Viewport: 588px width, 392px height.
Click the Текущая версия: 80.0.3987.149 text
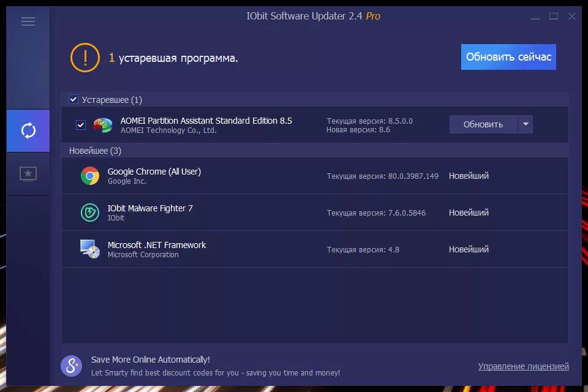tap(382, 176)
